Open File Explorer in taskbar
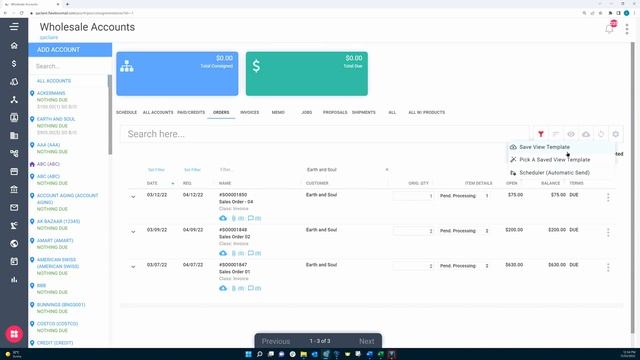Image resolution: width=640 pixels, height=360 pixels. point(303,354)
